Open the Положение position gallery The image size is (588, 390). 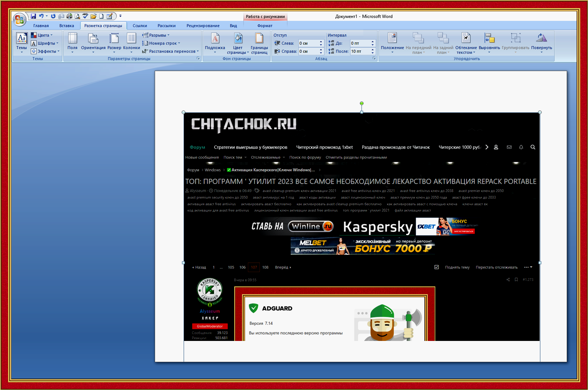(392, 43)
